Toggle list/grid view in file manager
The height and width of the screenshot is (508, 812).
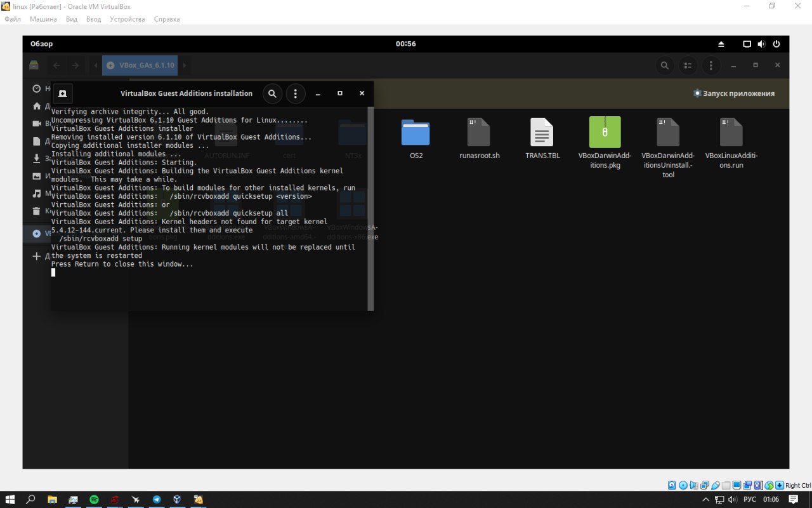688,65
